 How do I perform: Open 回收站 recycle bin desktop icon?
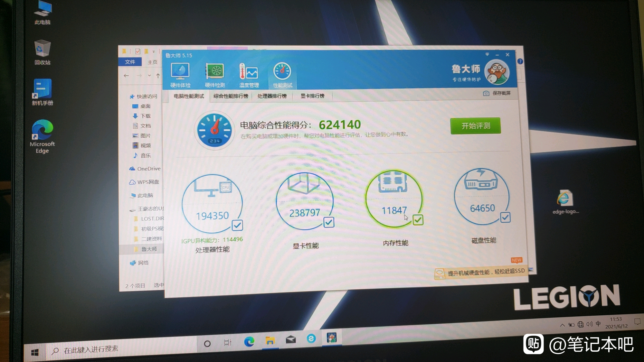[x=43, y=52]
